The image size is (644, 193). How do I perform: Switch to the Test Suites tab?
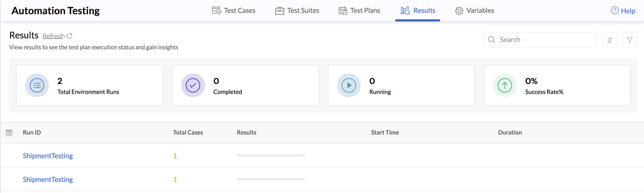pyautogui.click(x=297, y=10)
